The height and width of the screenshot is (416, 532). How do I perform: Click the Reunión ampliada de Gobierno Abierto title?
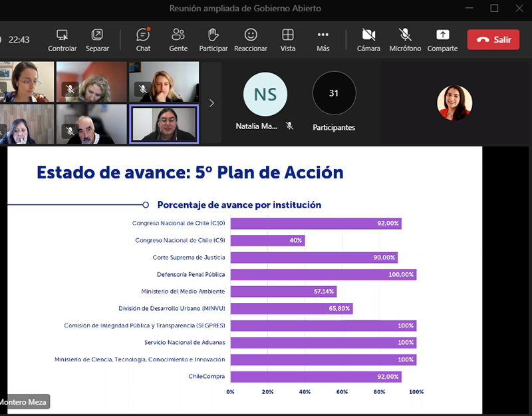245,9
